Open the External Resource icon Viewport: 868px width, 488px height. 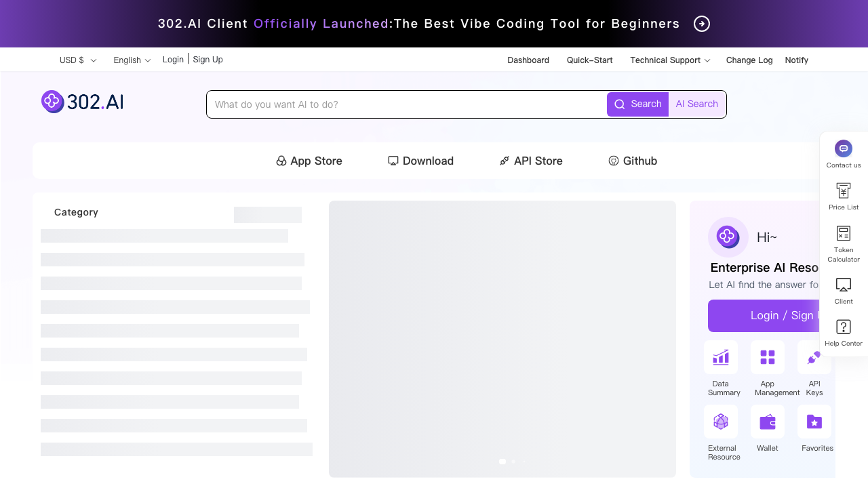pyautogui.click(x=721, y=422)
